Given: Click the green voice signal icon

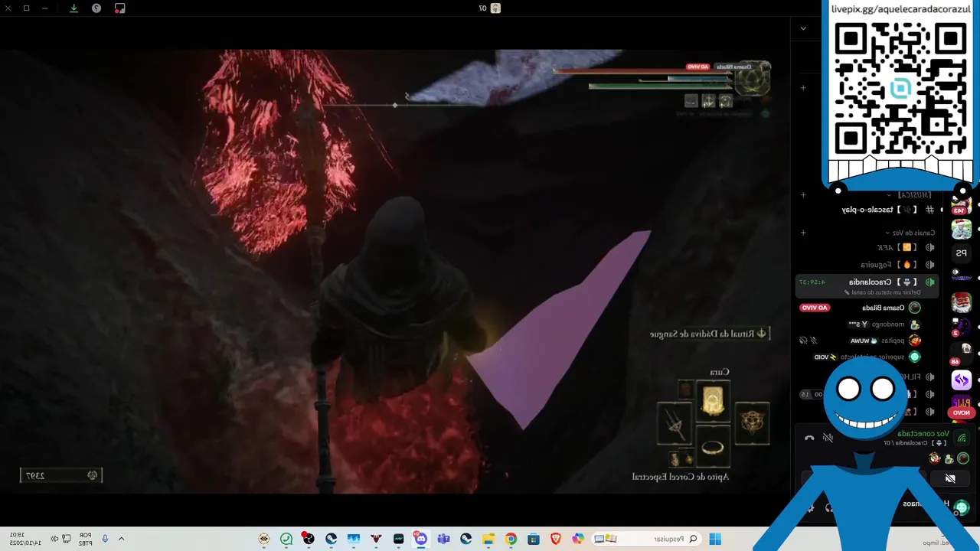Looking at the screenshot, I should pyautogui.click(x=962, y=438).
